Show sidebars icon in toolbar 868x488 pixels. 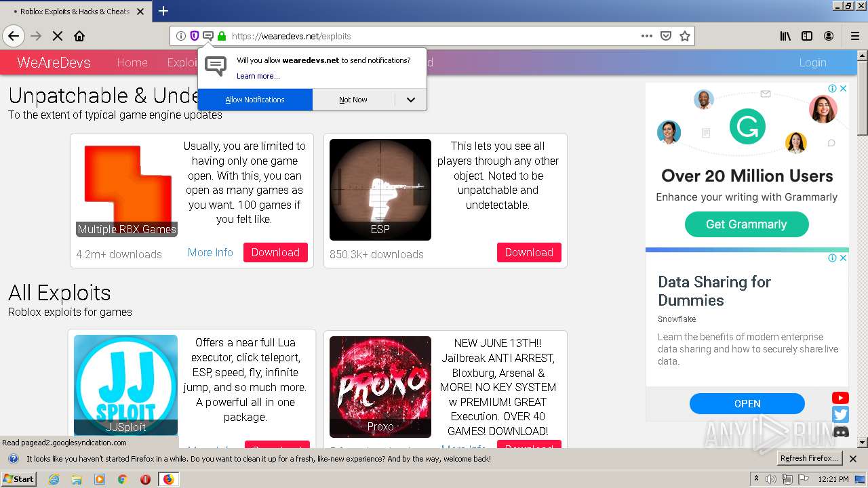pyautogui.click(x=807, y=36)
